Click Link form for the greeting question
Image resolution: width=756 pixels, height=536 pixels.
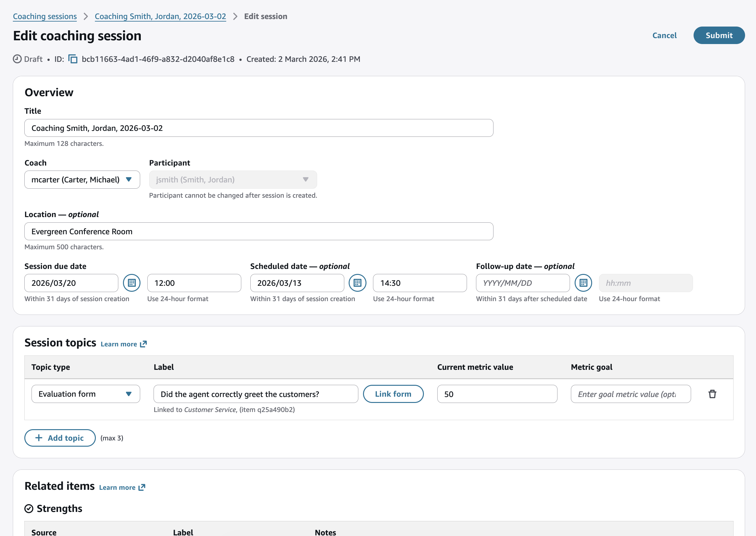tap(393, 394)
